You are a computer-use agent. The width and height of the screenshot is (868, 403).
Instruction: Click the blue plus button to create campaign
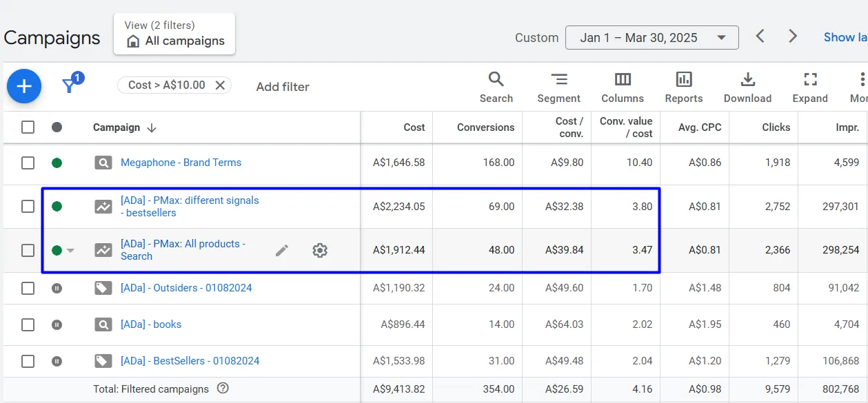click(x=23, y=86)
